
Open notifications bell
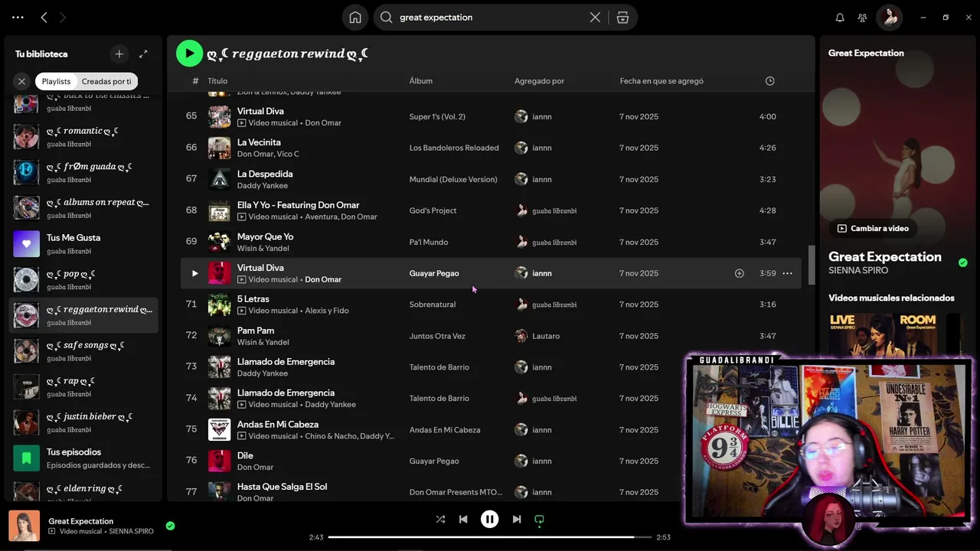[x=840, y=18]
